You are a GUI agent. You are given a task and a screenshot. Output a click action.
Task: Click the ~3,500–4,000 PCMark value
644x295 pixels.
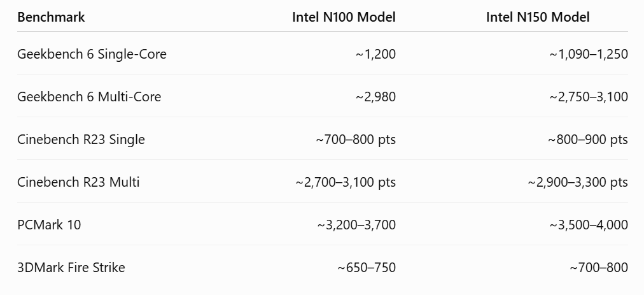pos(589,225)
